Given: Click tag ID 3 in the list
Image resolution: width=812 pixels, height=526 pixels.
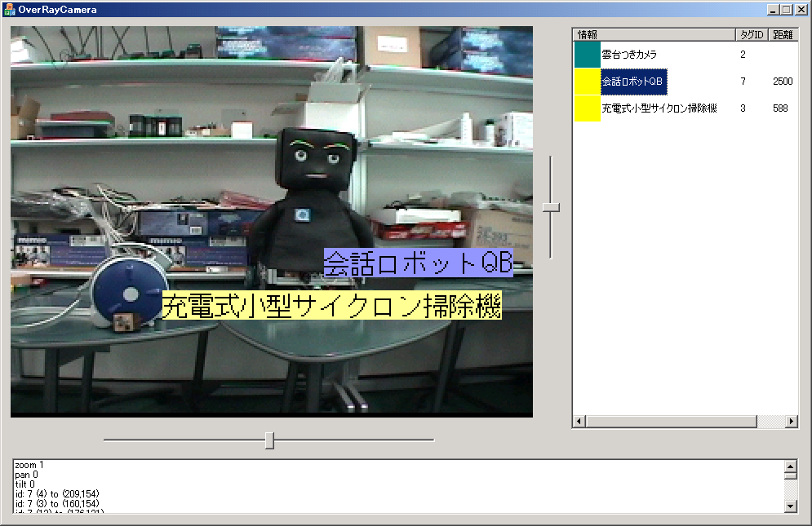Looking at the screenshot, I should tap(743, 108).
